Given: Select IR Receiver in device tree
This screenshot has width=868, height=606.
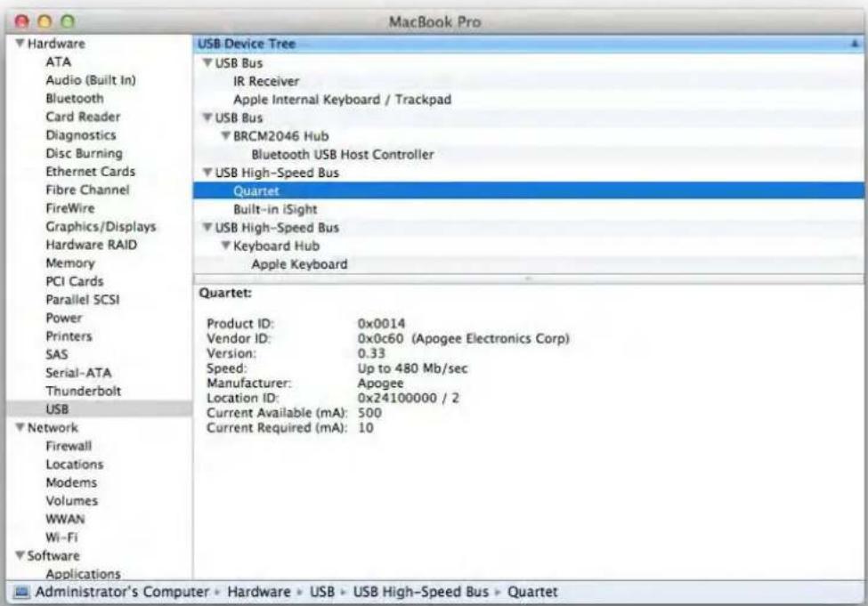Looking at the screenshot, I should (x=266, y=81).
